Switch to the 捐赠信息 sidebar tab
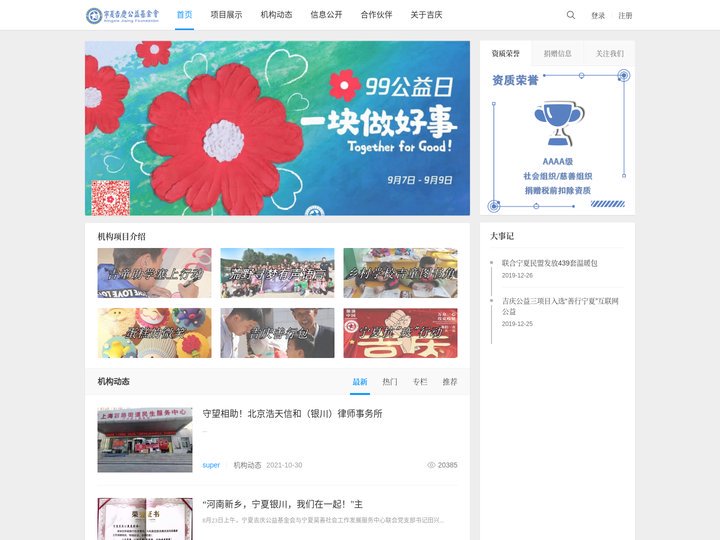The width and height of the screenshot is (720, 540). click(557, 53)
